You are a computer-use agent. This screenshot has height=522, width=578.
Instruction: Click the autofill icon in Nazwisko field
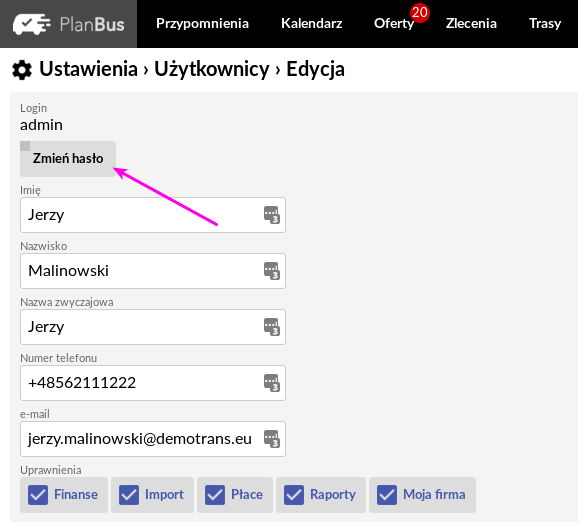tap(272, 271)
